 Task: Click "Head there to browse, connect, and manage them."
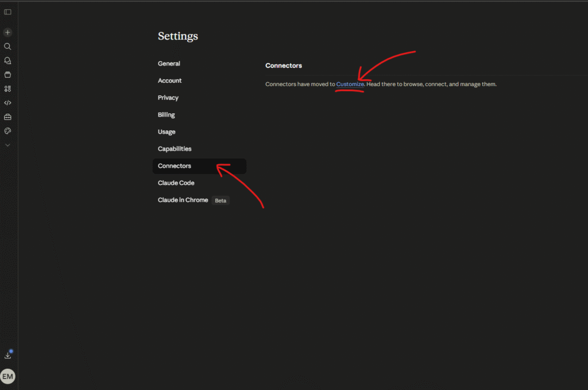tap(431, 84)
